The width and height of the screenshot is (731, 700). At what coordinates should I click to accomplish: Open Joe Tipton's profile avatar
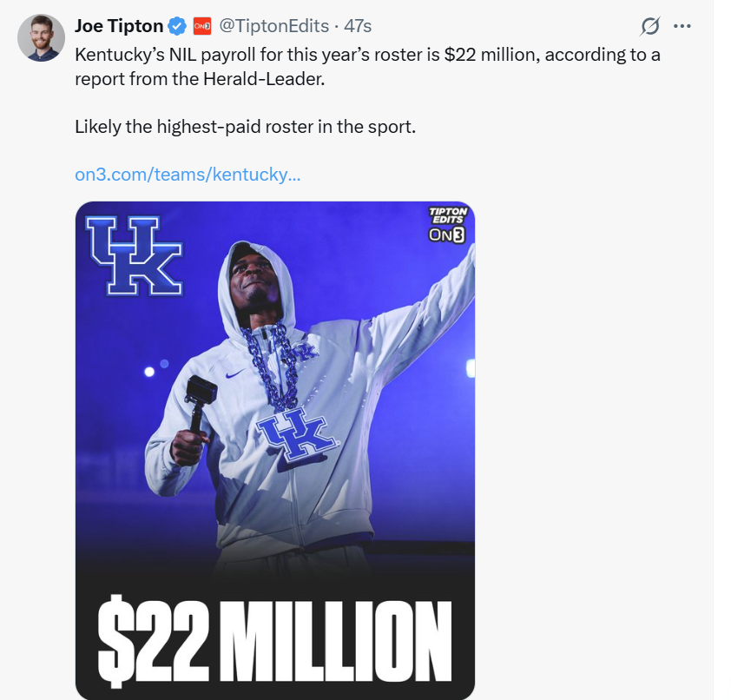click(x=42, y=37)
